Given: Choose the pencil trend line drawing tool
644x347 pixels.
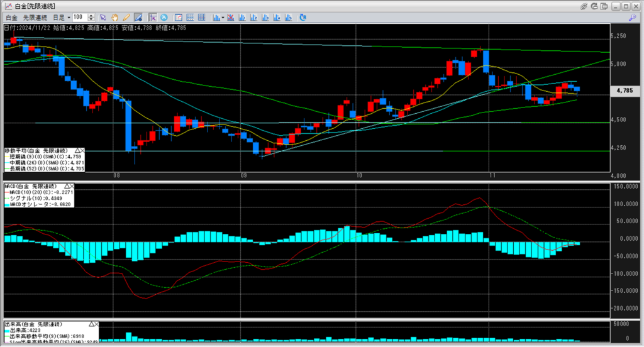Looking at the screenshot, I should pyautogui.click(x=126, y=17).
